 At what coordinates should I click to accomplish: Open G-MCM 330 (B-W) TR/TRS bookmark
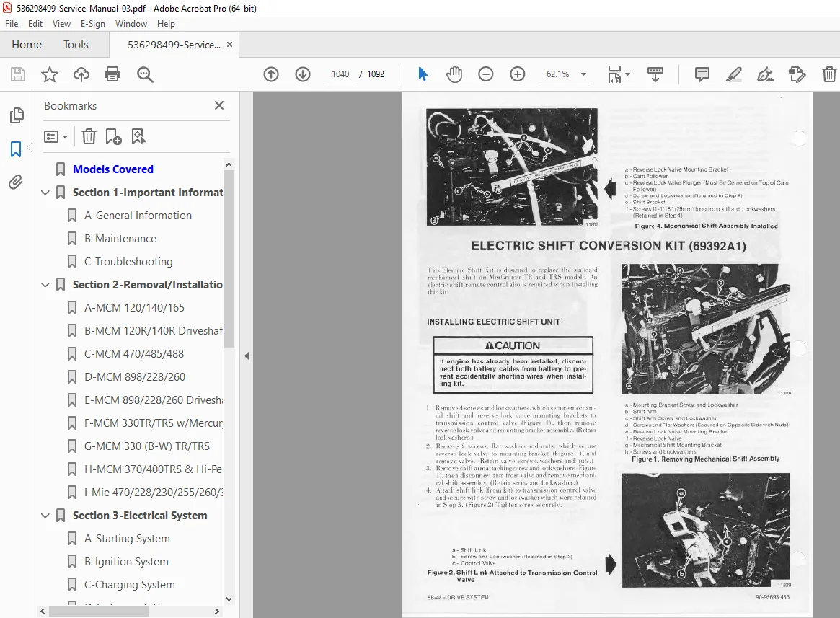click(x=147, y=446)
